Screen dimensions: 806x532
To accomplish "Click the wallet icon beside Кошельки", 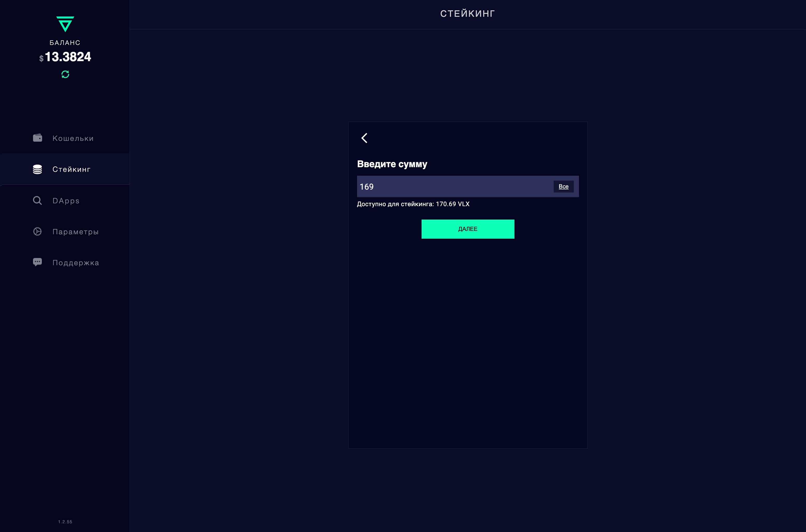I will click(x=37, y=138).
